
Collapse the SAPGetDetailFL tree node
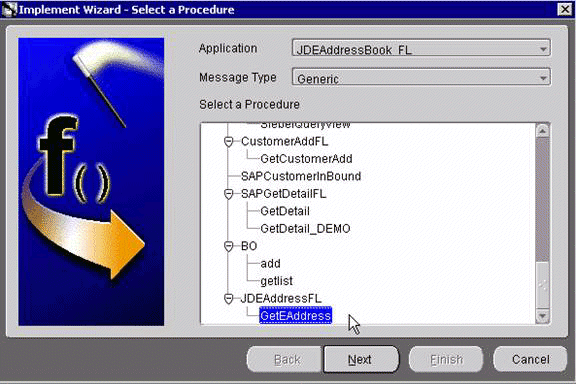pyautogui.click(x=228, y=194)
